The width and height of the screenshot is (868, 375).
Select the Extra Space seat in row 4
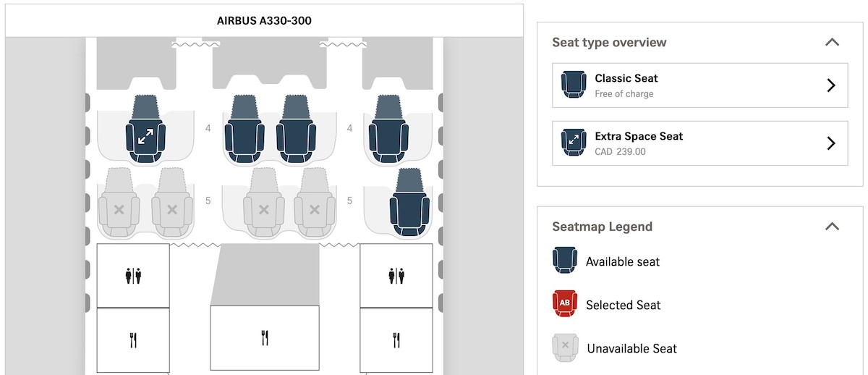click(x=145, y=129)
